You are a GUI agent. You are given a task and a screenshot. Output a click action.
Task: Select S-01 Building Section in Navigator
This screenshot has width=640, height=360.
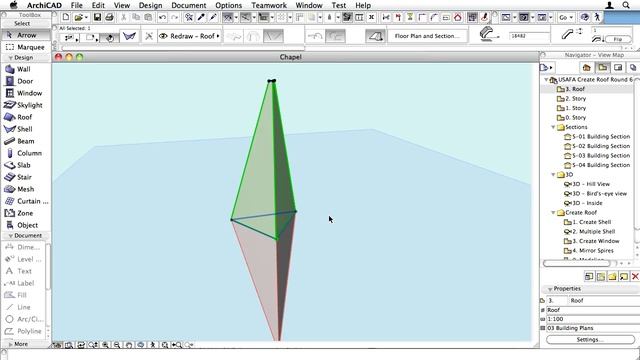pos(597,137)
